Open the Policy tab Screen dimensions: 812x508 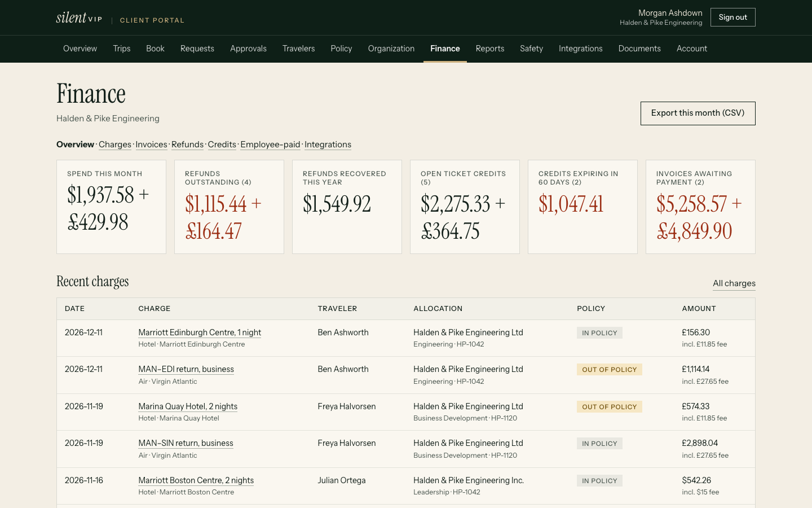(x=341, y=49)
